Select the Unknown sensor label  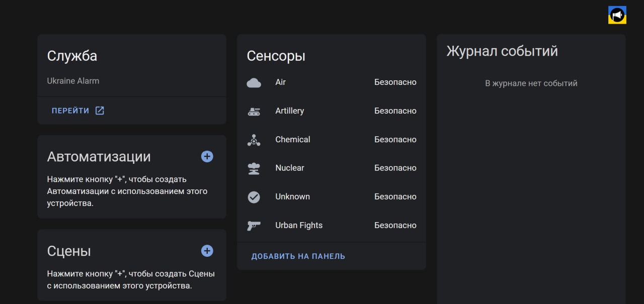(x=293, y=197)
